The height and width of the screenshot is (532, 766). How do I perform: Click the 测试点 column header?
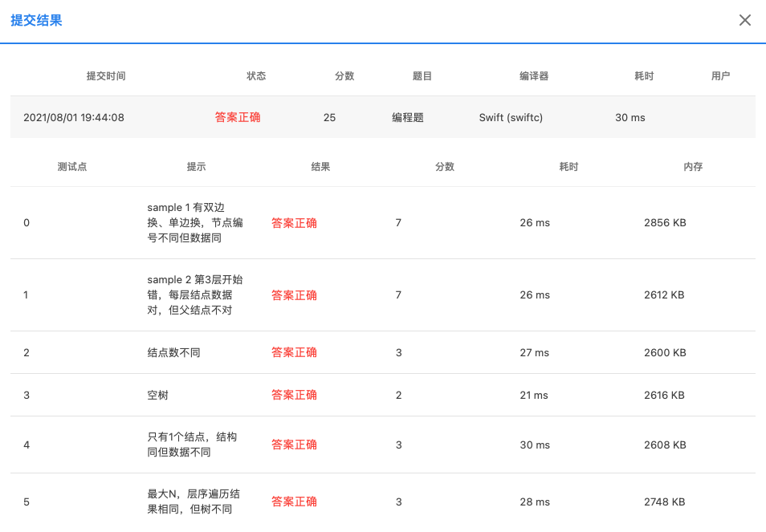(72, 167)
